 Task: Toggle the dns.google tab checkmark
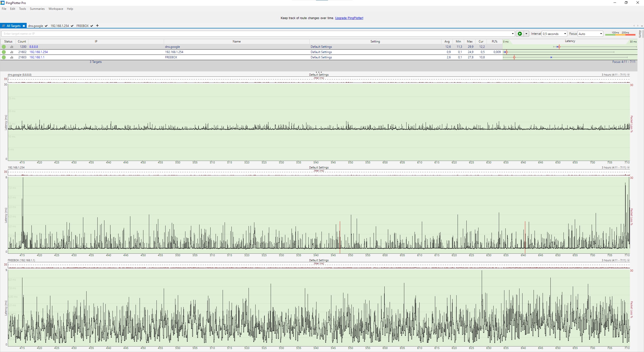point(46,26)
